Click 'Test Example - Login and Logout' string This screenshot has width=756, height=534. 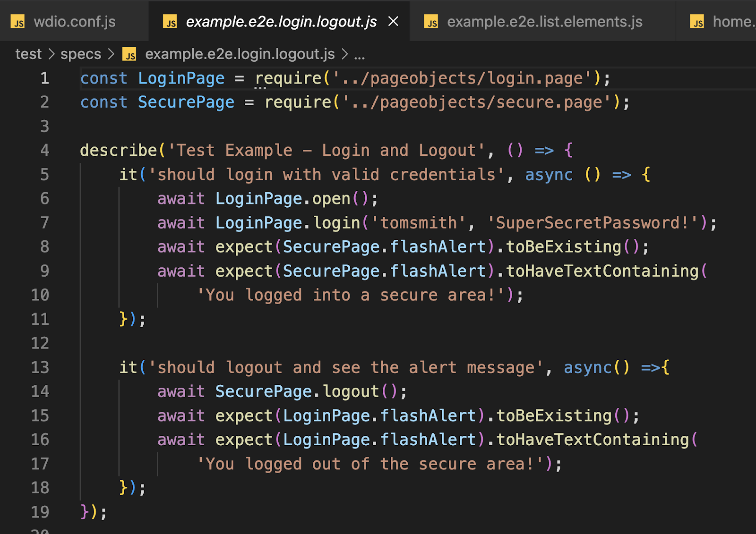[x=326, y=150]
